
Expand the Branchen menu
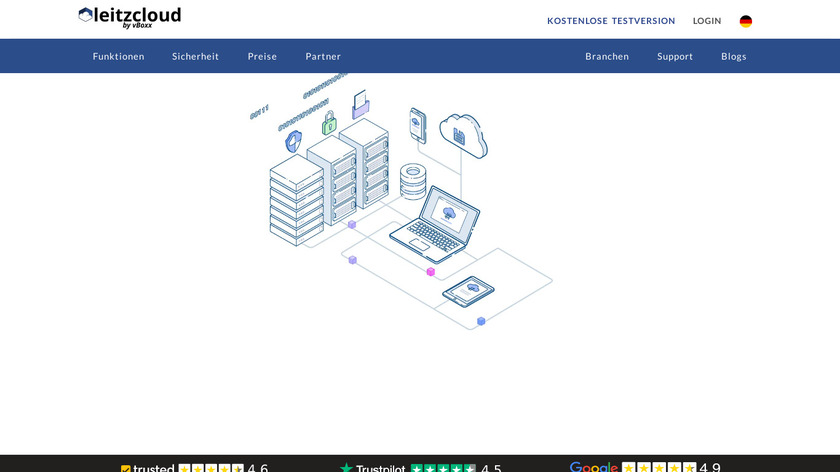coord(607,57)
